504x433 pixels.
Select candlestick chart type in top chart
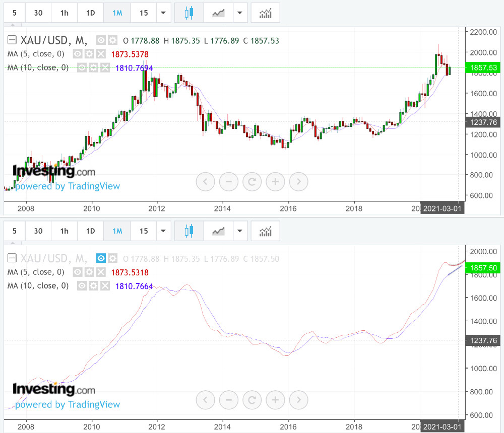point(189,13)
